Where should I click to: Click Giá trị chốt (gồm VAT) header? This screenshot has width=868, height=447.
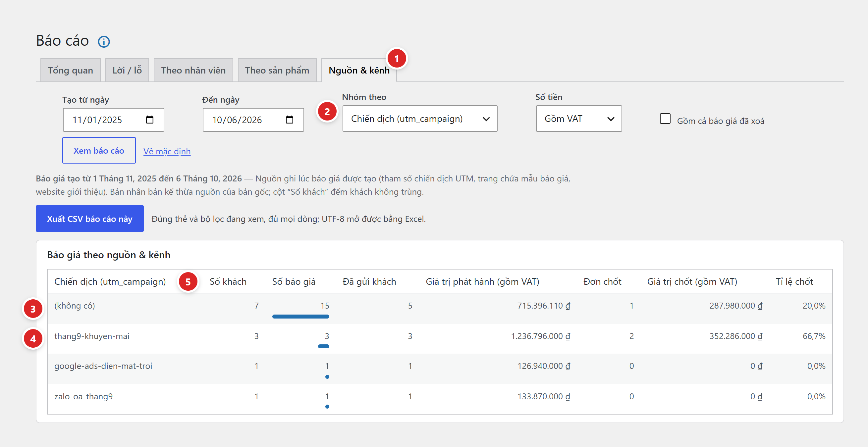pos(692,281)
